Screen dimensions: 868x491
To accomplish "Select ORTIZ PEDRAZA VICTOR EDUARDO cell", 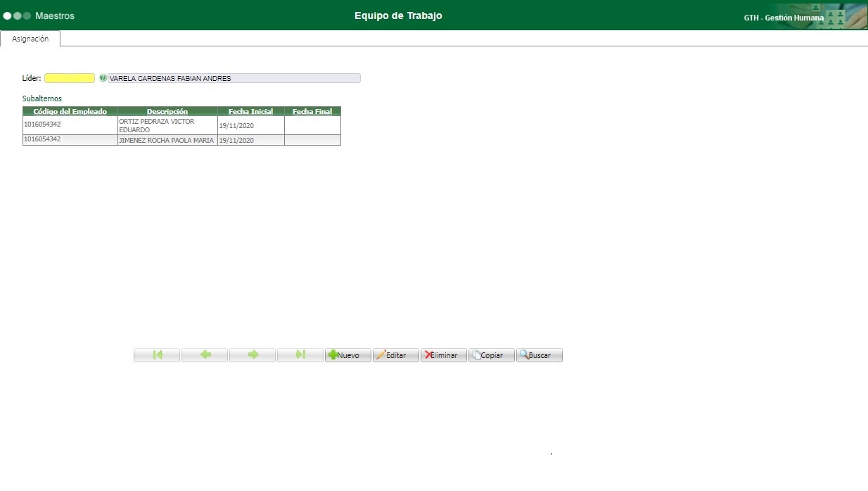I will [x=167, y=125].
